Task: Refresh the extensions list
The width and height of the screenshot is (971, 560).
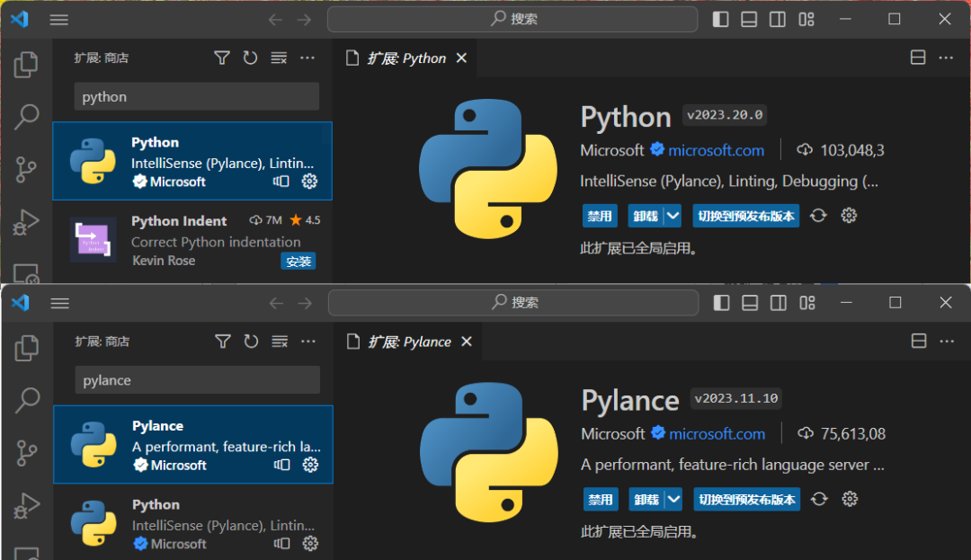Action: point(250,57)
